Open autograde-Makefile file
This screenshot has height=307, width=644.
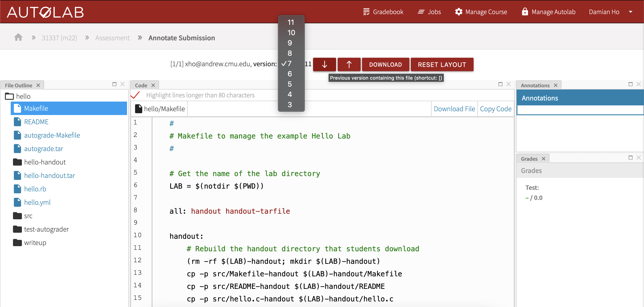[52, 135]
